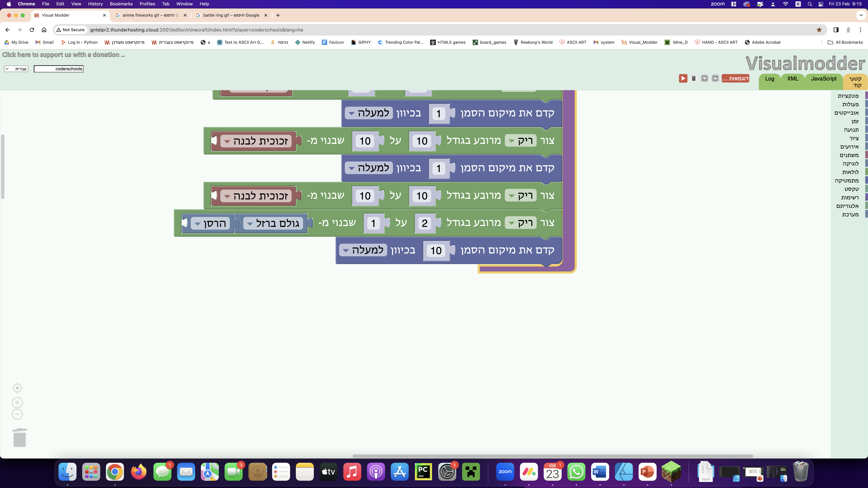Click the vertical workspace scrollbar on the left
868x488 pixels.
pyautogui.click(x=3, y=167)
